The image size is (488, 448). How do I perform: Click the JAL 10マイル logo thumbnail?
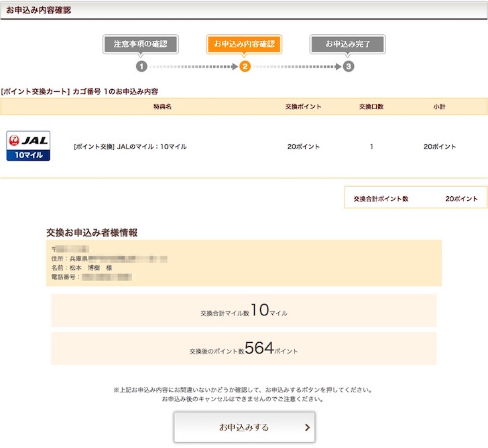pyautogui.click(x=28, y=146)
